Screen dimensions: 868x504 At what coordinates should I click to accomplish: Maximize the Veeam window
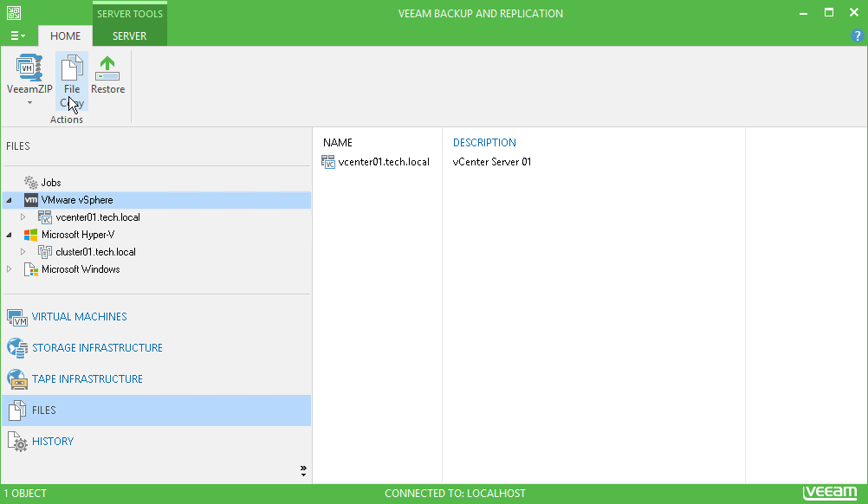click(829, 13)
